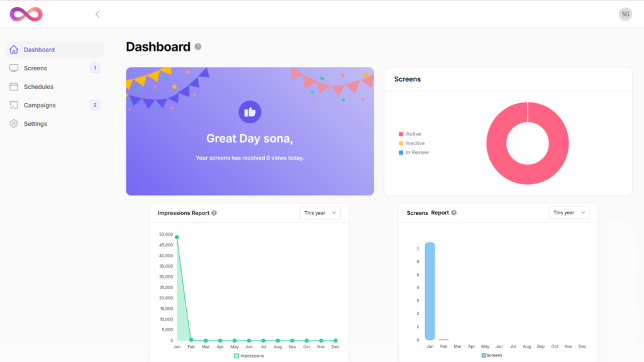Click the blue January bar in Screens Report

point(430,291)
